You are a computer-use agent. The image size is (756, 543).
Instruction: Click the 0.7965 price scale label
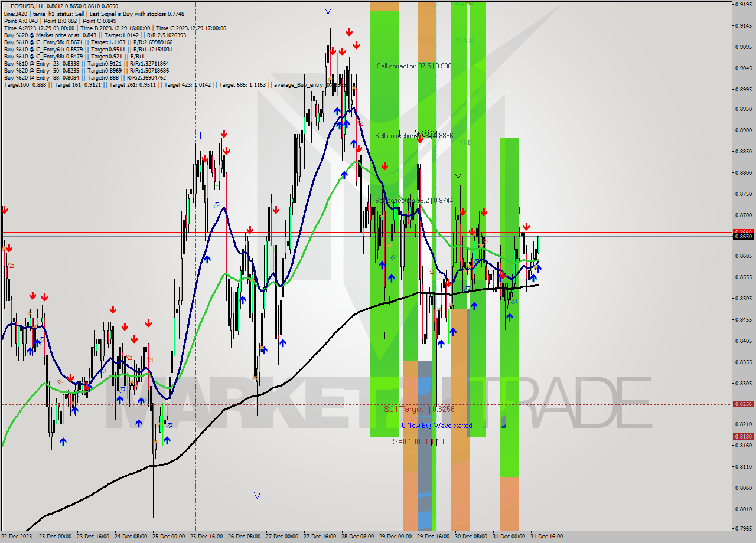tap(743, 529)
